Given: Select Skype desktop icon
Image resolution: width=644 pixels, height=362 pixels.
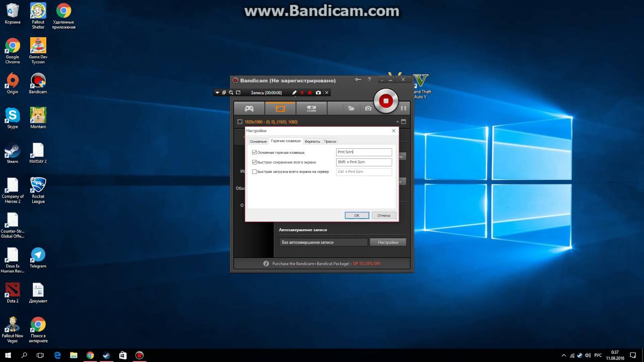Looking at the screenshot, I should click(13, 118).
